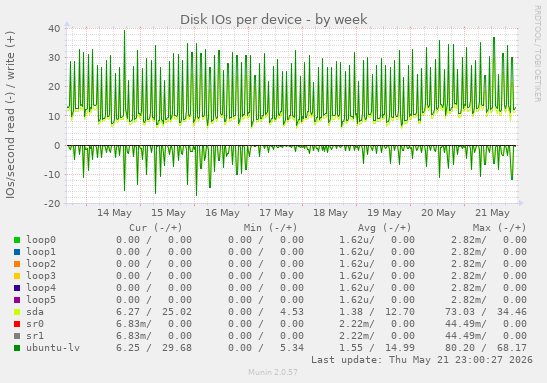Select the ubuntu-lv legend label
The height and width of the screenshot is (383, 547).
point(53,347)
